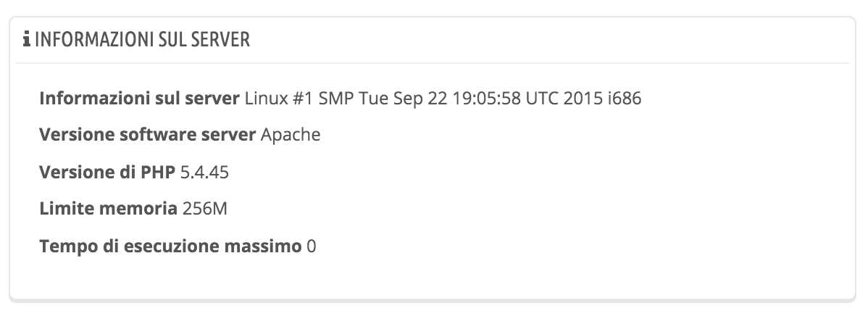Viewport: 868px width, 319px height.
Task: Click the max execution time value 0
Action: coord(312,246)
